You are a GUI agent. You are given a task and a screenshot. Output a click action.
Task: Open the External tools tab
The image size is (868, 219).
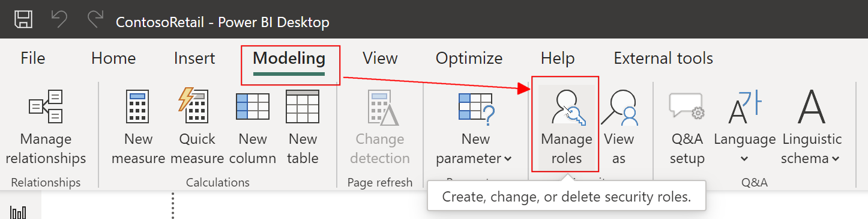(663, 58)
